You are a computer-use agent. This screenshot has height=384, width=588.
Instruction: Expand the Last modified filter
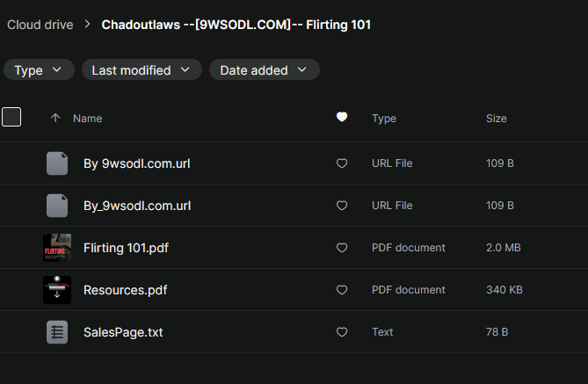coord(141,70)
